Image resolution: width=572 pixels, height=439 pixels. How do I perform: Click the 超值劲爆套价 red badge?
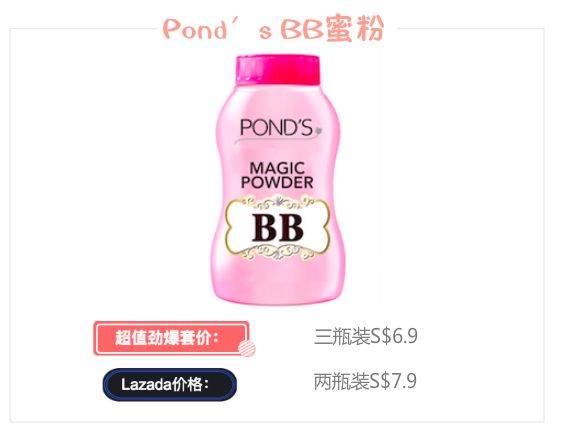(172, 338)
